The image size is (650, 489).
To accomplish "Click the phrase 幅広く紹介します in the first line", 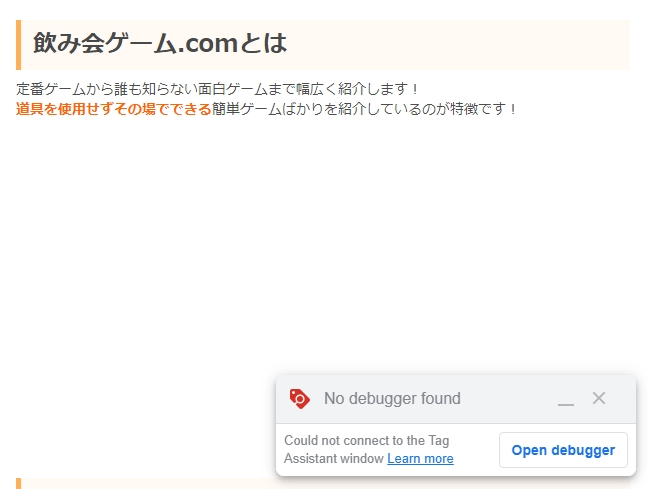I will pos(352,89).
